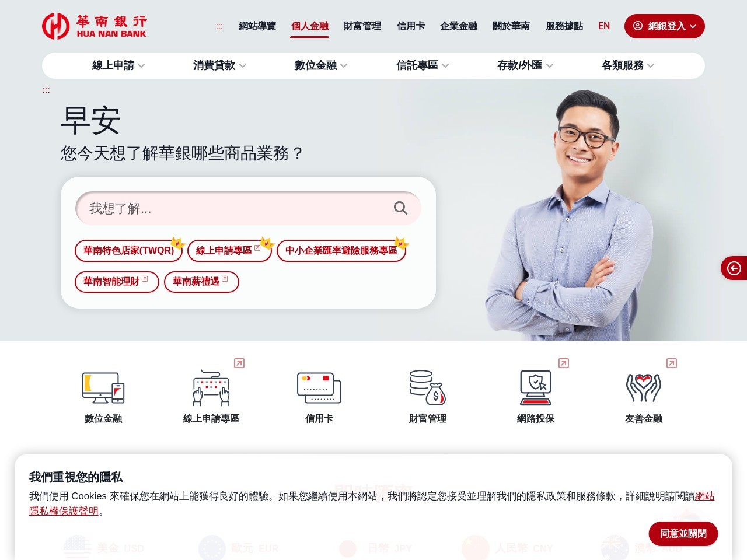Viewport: 747px width, 560px height.
Task: Expand the 線上申請 dropdown menu
Action: 118,65
